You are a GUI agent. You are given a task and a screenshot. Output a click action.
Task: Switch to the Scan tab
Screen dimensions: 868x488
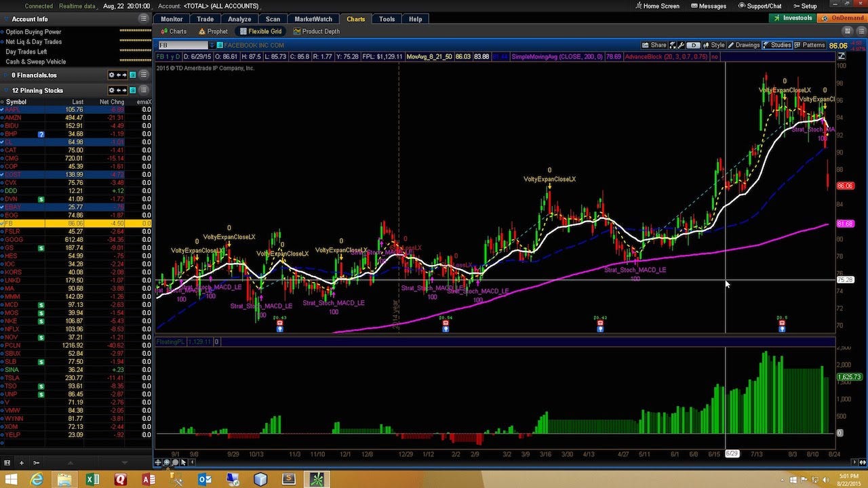pyautogui.click(x=273, y=19)
